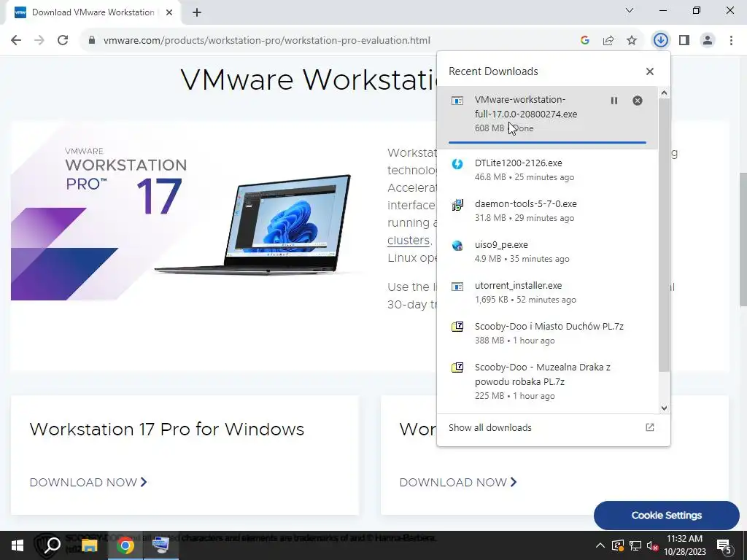Open VMware-workstation-full-17.0.0-20800274.exe file name
Image resolution: width=747 pixels, height=560 pixels.
(x=526, y=106)
